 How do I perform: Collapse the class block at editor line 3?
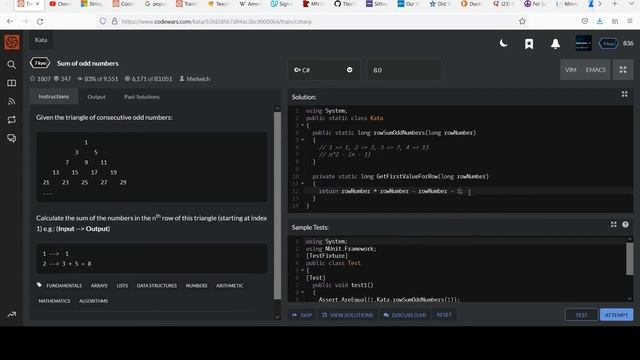[x=302, y=125]
